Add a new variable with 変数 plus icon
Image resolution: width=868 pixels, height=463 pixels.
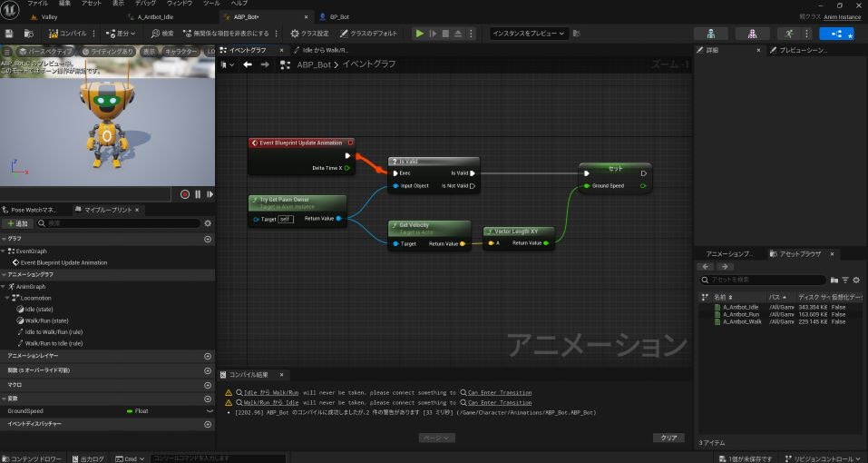[208, 399]
